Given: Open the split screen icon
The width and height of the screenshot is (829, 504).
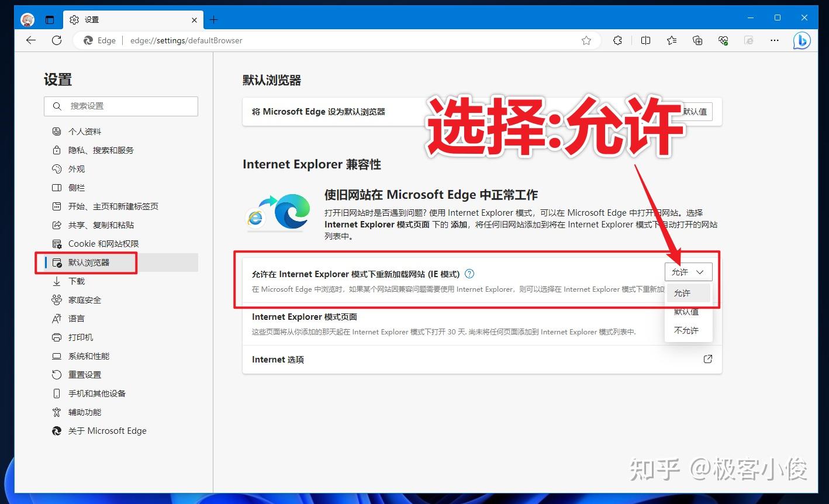Looking at the screenshot, I should point(645,40).
